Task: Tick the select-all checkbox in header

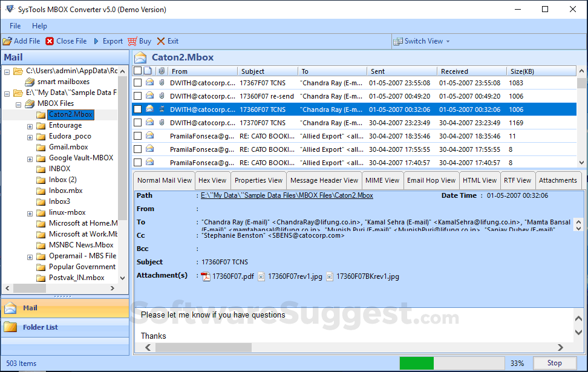Action: point(138,71)
